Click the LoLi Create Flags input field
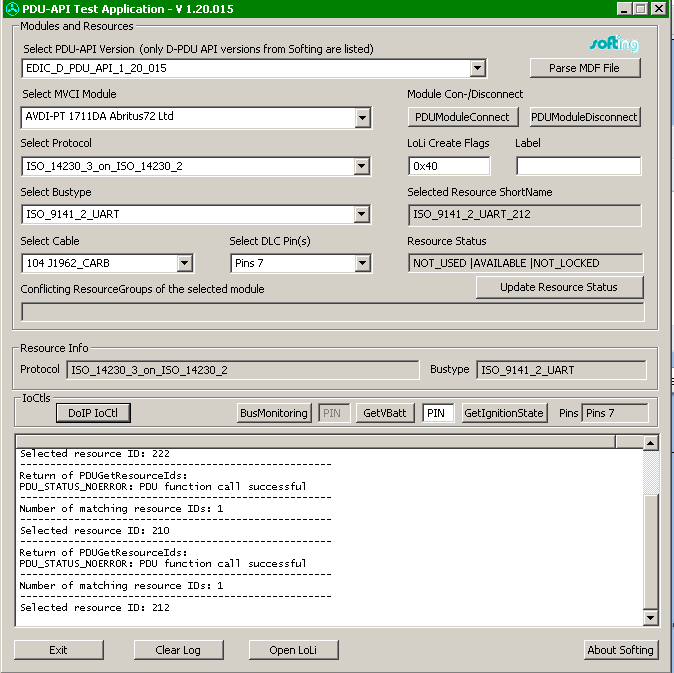Viewport: 674px width, 673px height. 449,166
